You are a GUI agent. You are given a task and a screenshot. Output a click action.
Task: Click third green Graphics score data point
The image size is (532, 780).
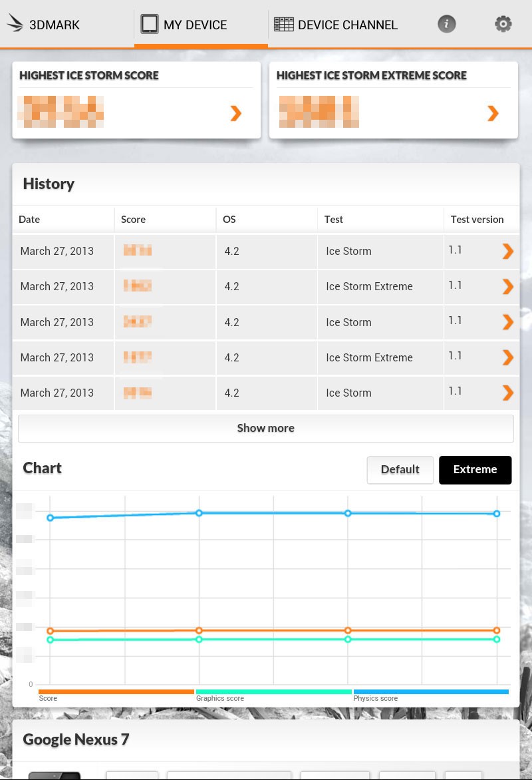pos(348,639)
